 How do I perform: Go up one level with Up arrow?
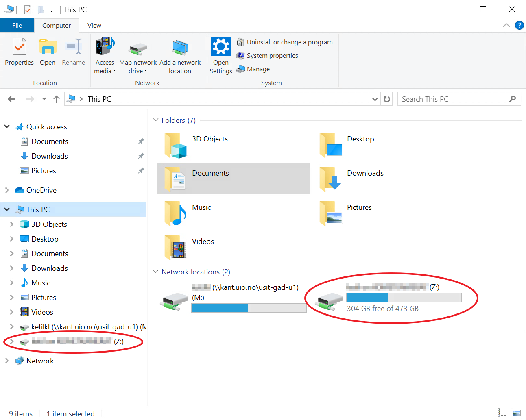(57, 99)
